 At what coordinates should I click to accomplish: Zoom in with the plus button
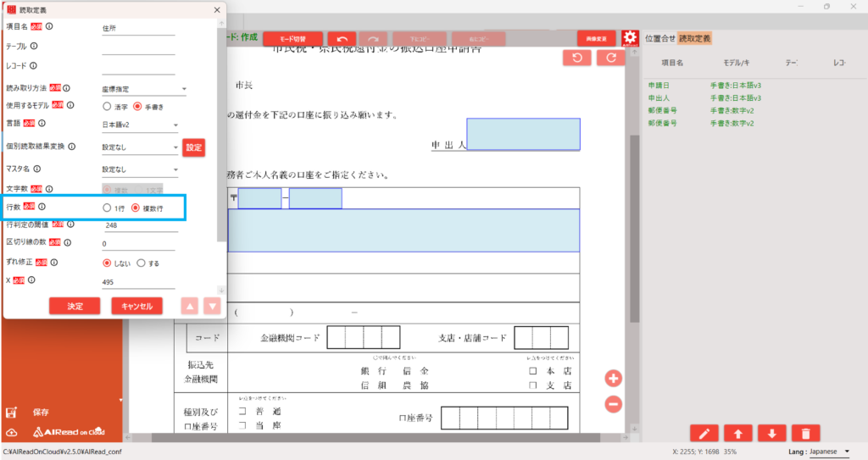coord(613,379)
